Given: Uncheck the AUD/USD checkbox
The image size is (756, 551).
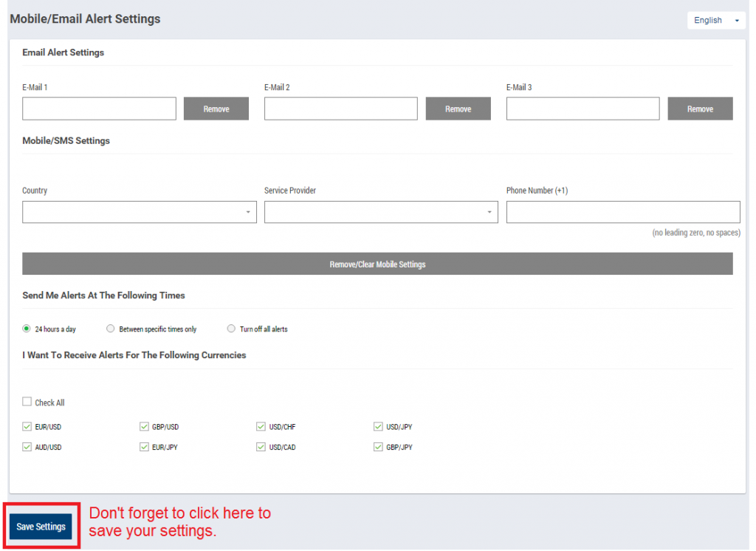Looking at the screenshot, I should pyautogui.click(x=27, y=447).
